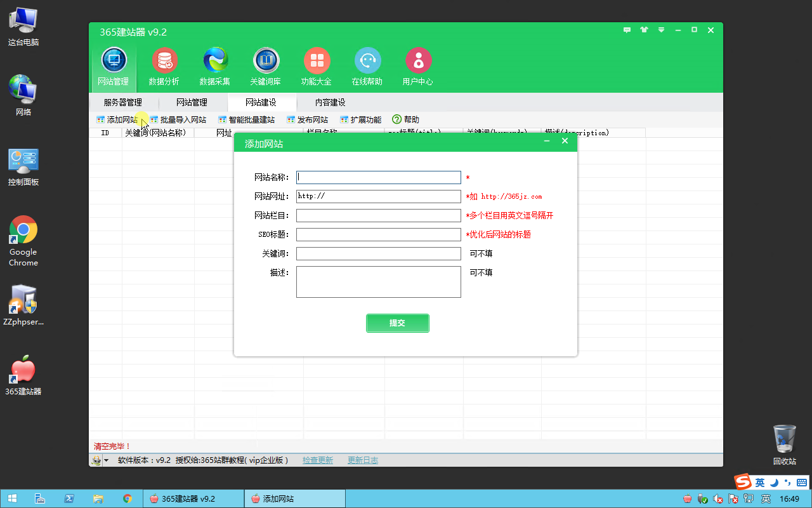
Task: Click the muted volume tray icon
Action: click(719, 499)
